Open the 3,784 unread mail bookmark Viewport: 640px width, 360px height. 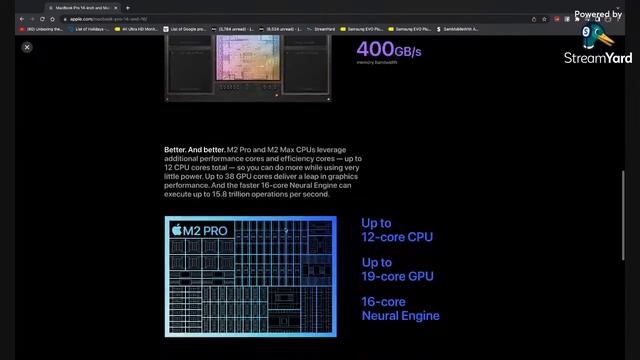coord(232,29)
